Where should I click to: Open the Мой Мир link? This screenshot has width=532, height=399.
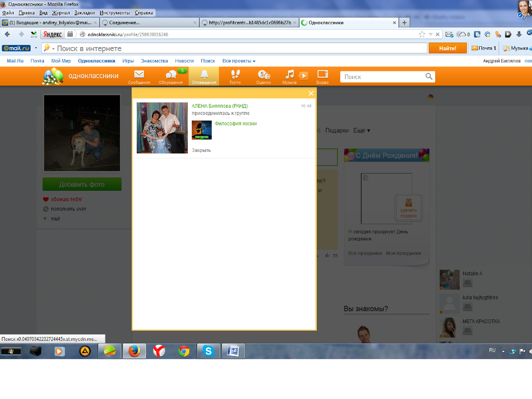[61, 61]
